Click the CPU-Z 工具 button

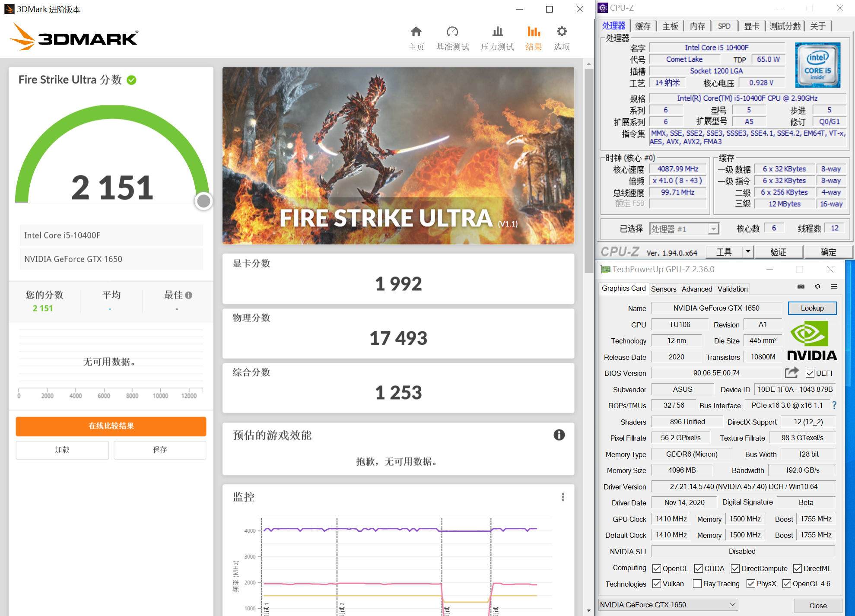(724, 251)
